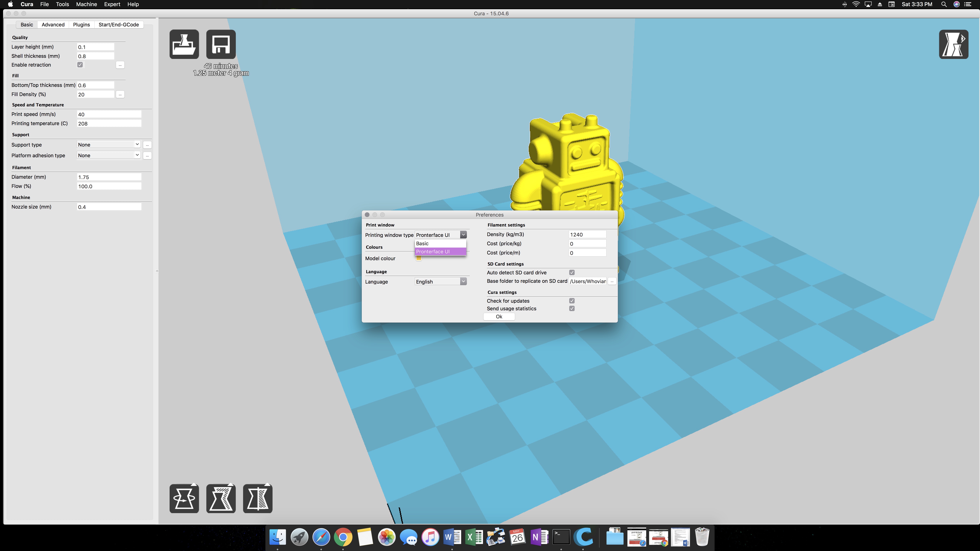
Task: Click the Cost (price/kg) field
Action: (x=587, y=243)
